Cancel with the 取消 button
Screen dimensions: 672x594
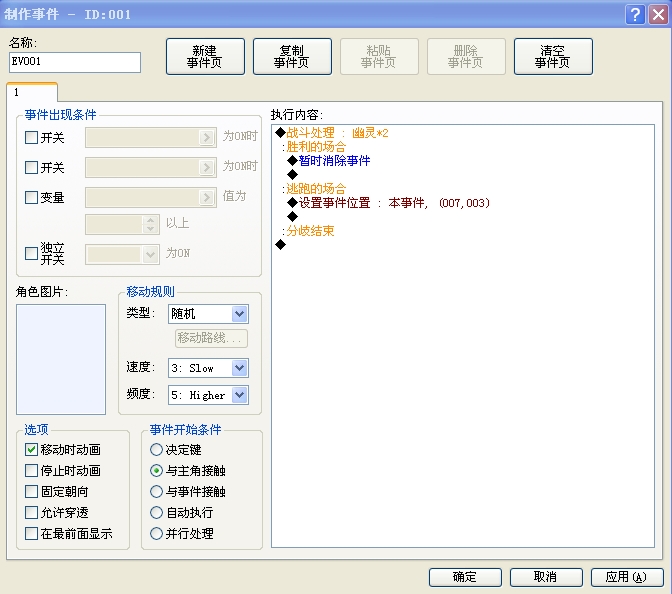click(x=546, y=577)
